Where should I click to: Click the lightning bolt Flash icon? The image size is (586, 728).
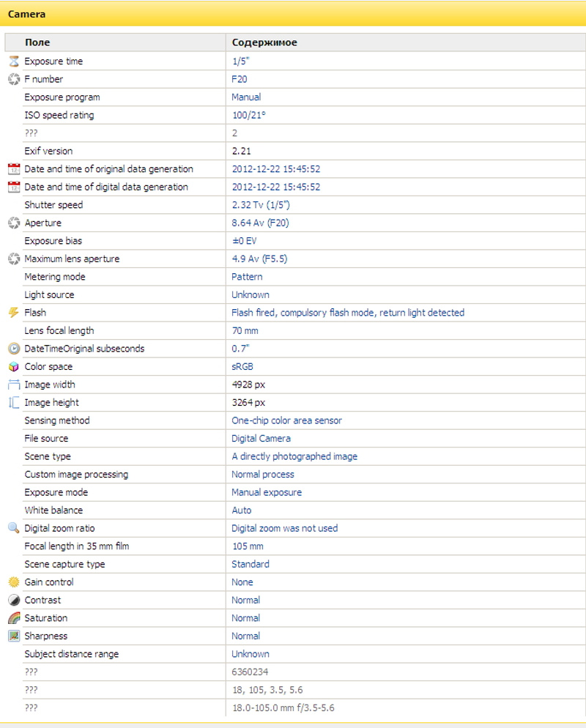tap(13, 313)
